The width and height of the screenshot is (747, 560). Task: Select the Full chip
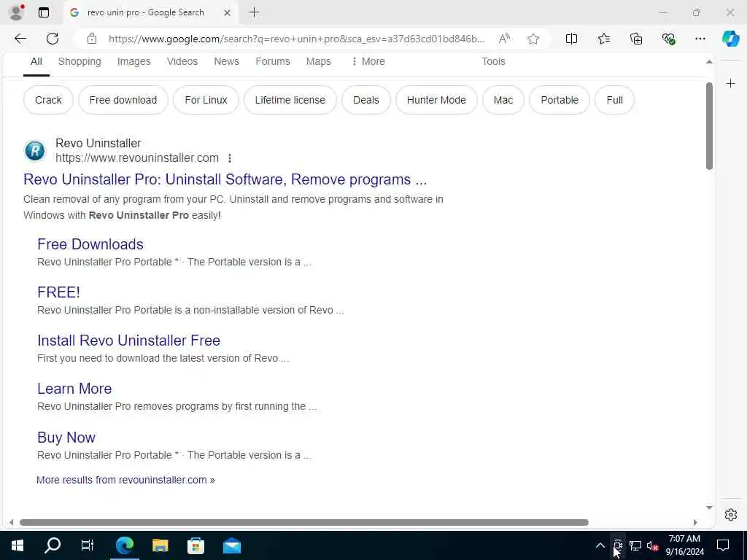[x=614, y=100]
